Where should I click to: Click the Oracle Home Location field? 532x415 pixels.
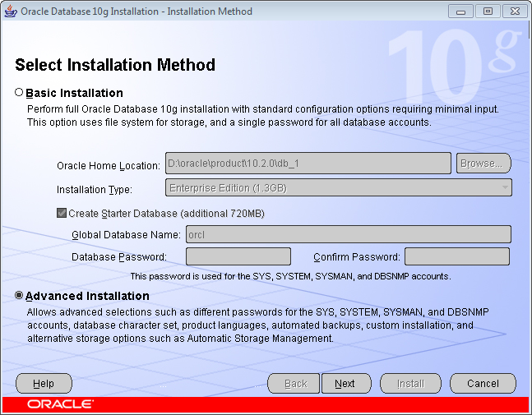click(x=308, y=164)
